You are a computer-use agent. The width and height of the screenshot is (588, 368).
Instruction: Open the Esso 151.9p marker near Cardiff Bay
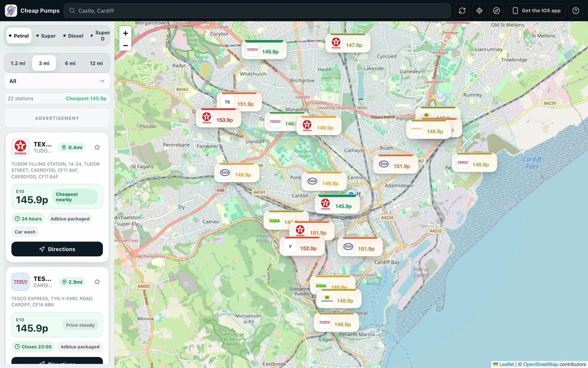(x=360, y=247)
